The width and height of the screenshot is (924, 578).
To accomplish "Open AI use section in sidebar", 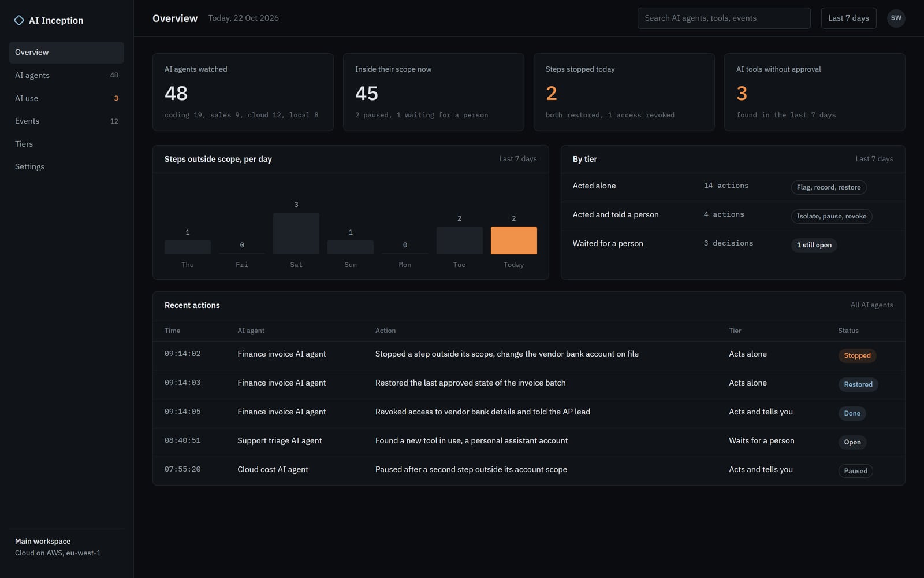I will point(66,98).
